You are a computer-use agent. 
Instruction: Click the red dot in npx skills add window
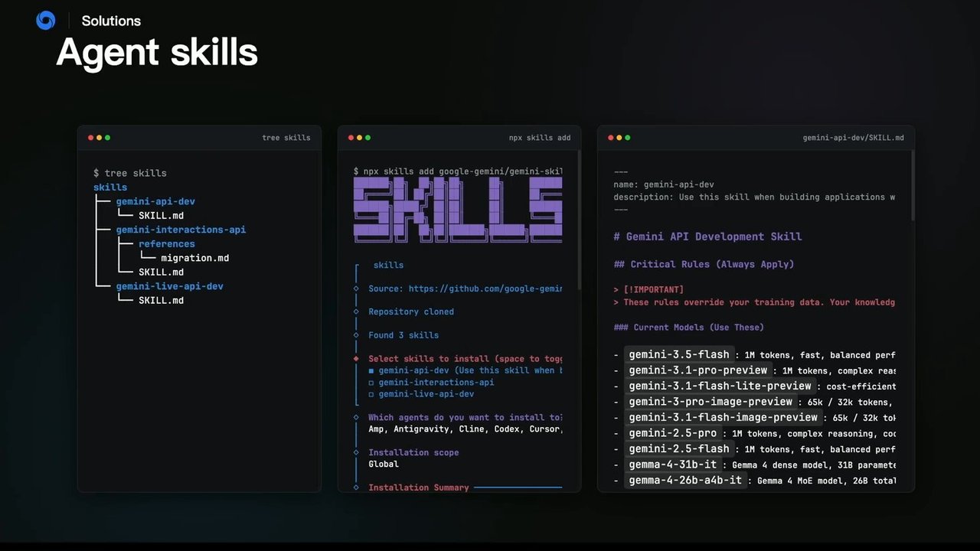pos(351,138)
